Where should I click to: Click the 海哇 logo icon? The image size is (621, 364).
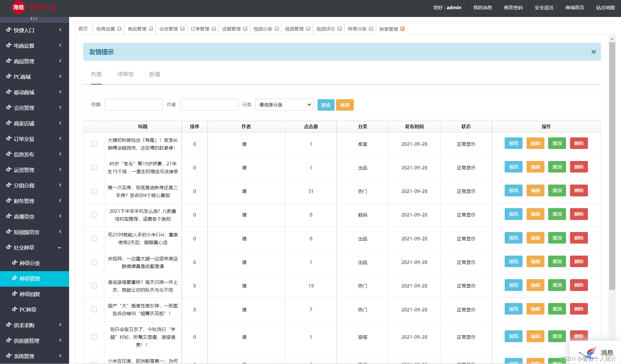18,7
